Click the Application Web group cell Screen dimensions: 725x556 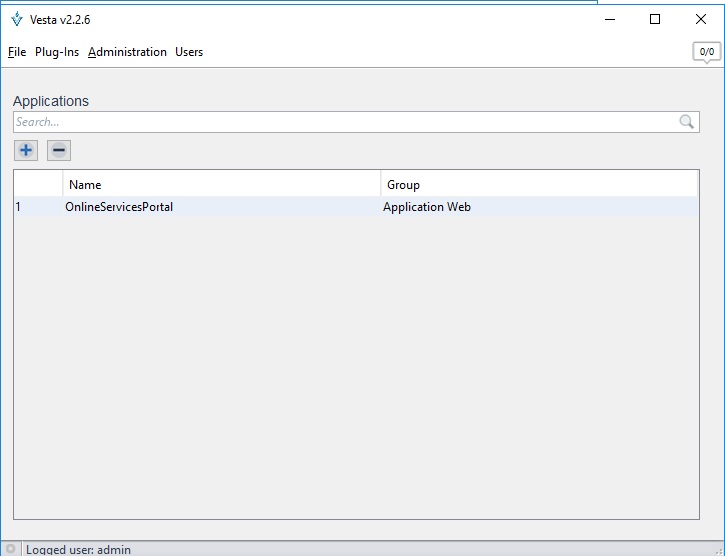427,207
